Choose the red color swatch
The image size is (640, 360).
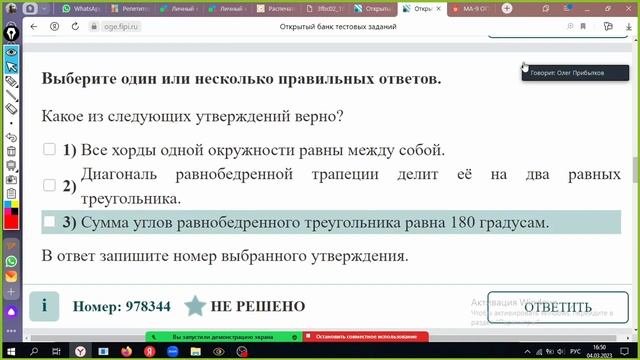(11, 222)
